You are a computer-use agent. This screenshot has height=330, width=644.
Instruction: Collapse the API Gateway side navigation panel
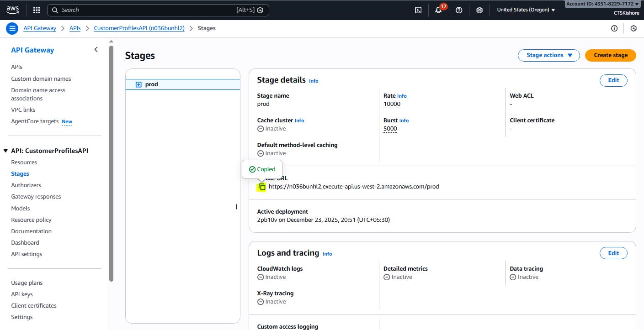coord(96,50)
